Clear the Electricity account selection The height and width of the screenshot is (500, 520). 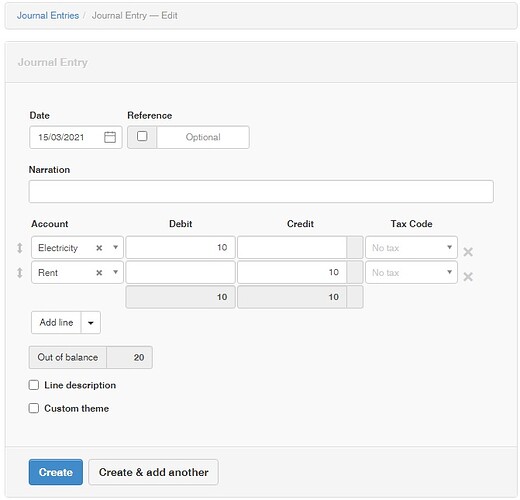point(99,248)
